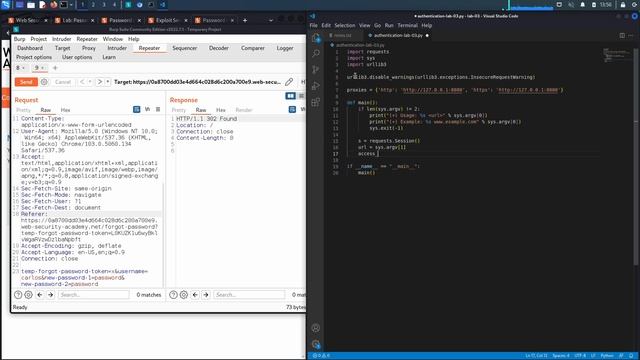
Task: Open the Window menu in Burp
Action: pyautogui.click(x=113, y=39)
